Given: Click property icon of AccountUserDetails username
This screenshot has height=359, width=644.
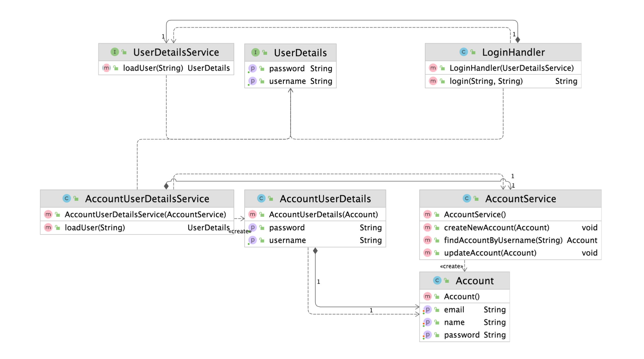Looking at the screenshot, I should [253, 240].
